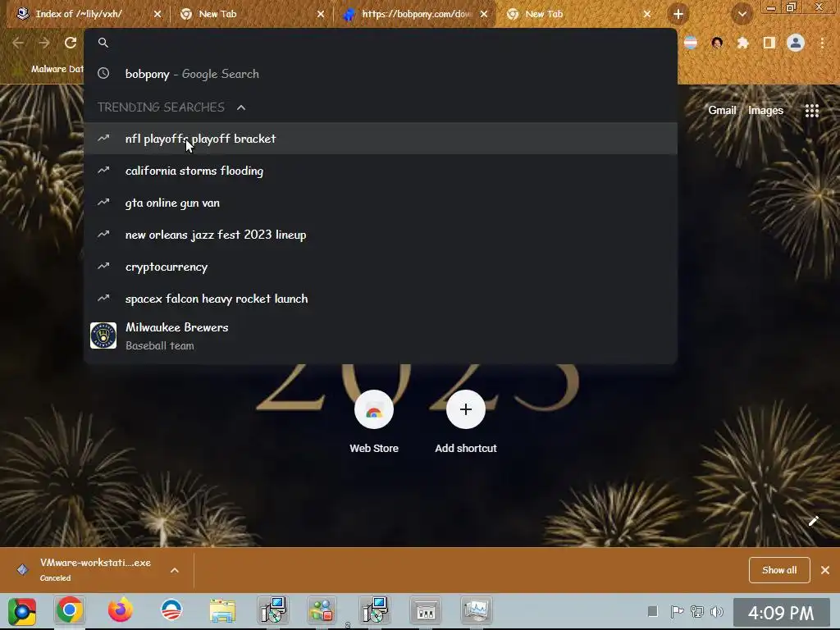This screenshot has height=630, width=840.
Task: Close the downloads bar
Action: coord(825,570)
